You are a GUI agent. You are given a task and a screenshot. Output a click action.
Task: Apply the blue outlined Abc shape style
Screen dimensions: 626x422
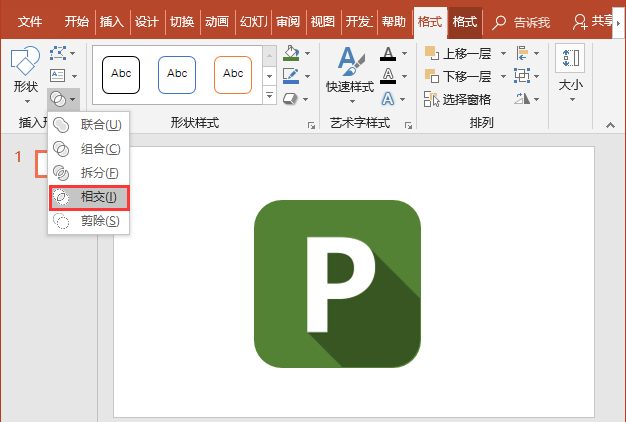[177, 75]
